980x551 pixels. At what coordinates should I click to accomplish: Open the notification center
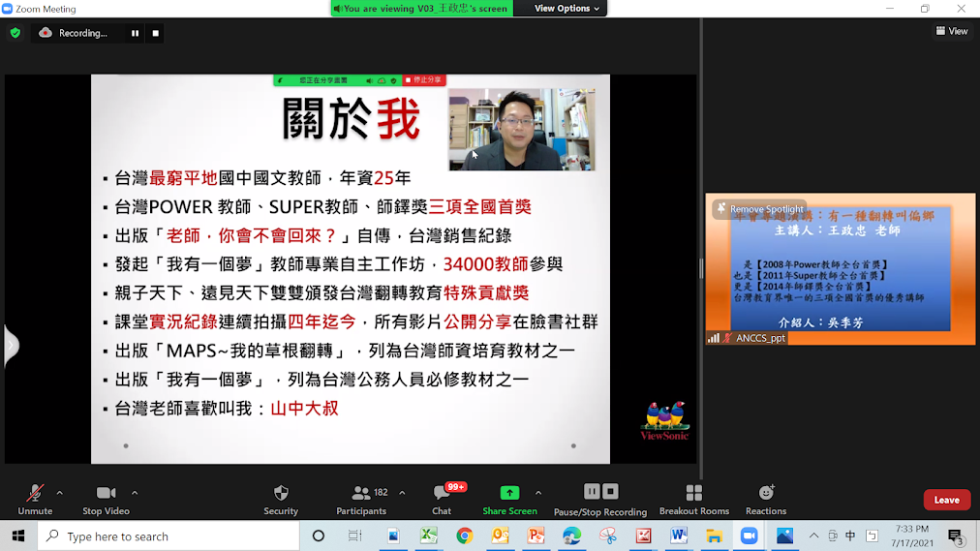coord(956,536)
